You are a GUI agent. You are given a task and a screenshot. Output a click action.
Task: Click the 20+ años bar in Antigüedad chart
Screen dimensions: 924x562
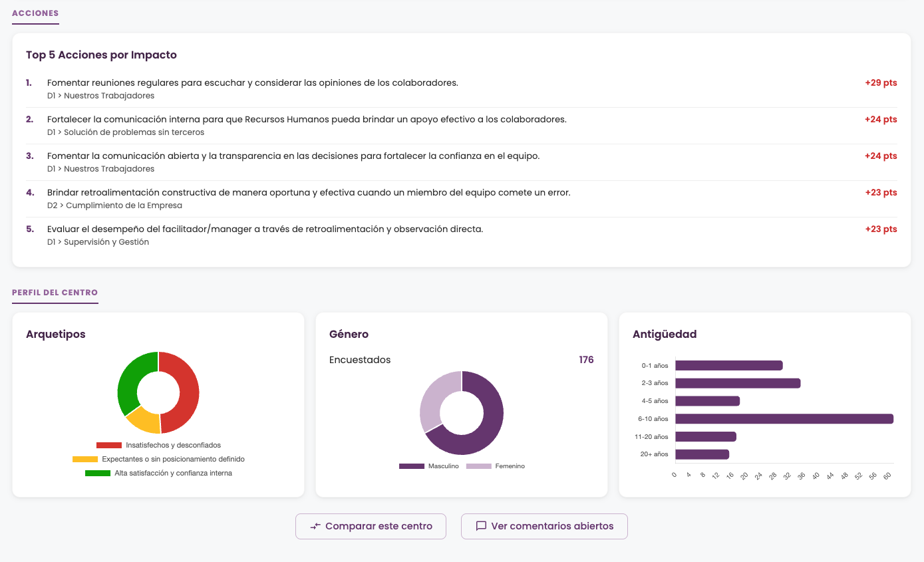(702, 454)
